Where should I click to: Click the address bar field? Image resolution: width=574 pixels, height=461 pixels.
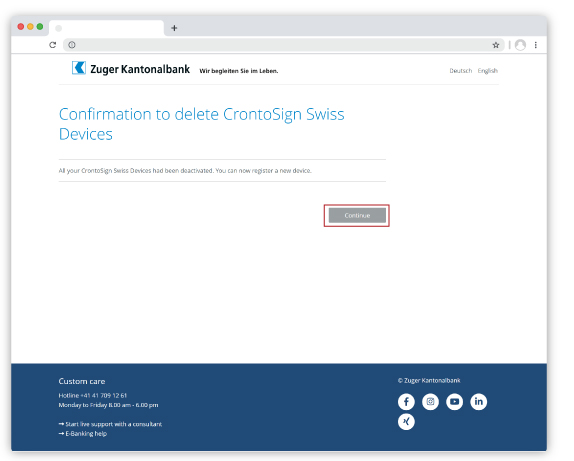click(x=284, y=45)
